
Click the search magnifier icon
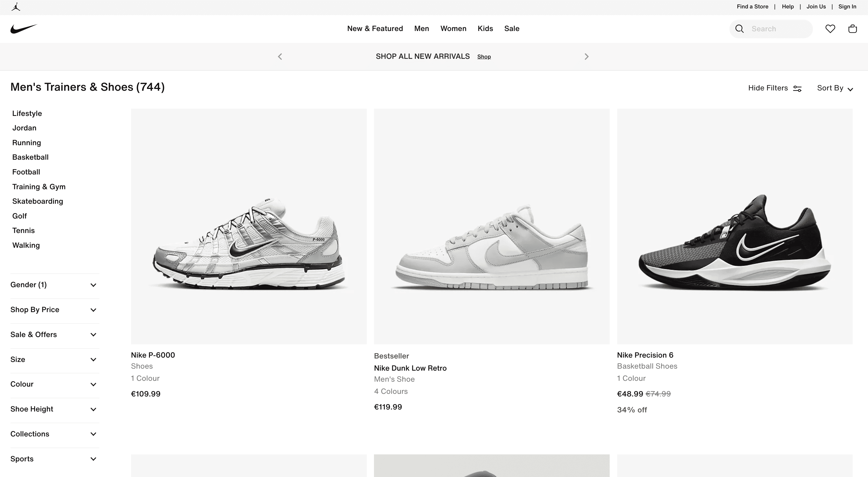click(739, 29)
